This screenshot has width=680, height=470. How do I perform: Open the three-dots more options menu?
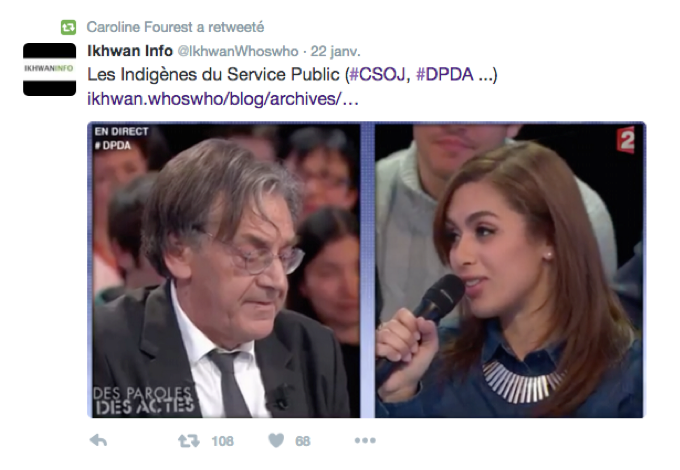365,441
